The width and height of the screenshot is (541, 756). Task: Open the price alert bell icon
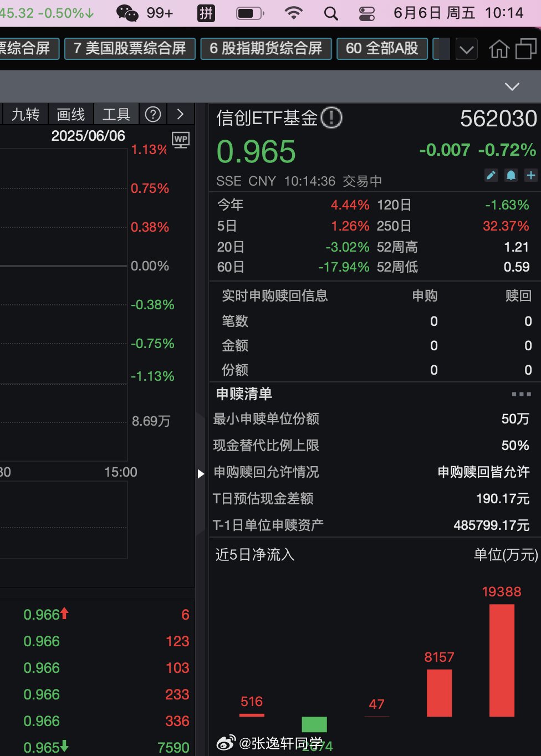click(x=511, y=175)
